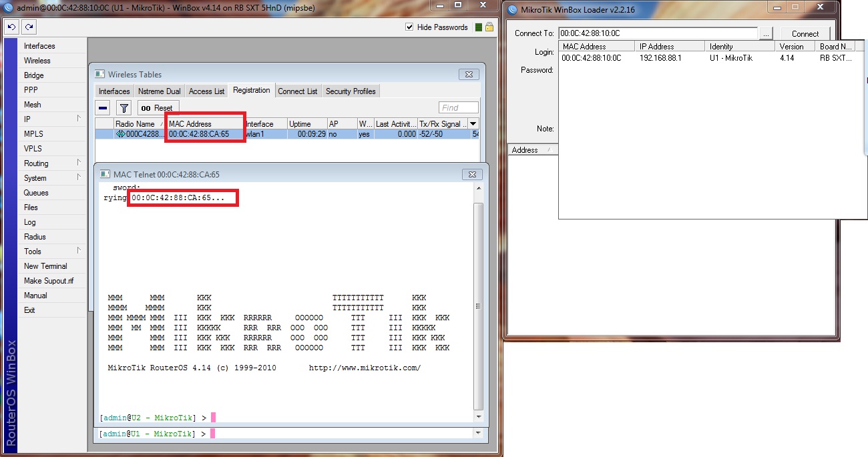Select the Registration tab

[x=252, y=90]
